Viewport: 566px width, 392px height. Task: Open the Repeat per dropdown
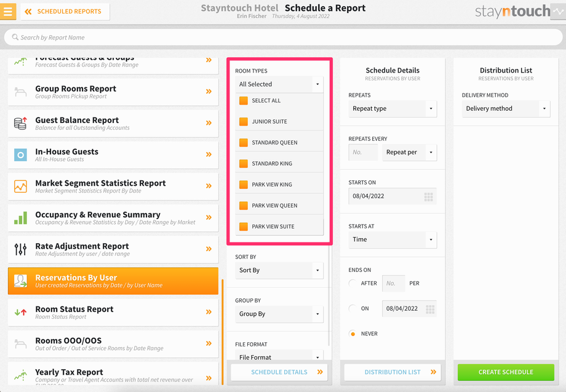(409, 153)
